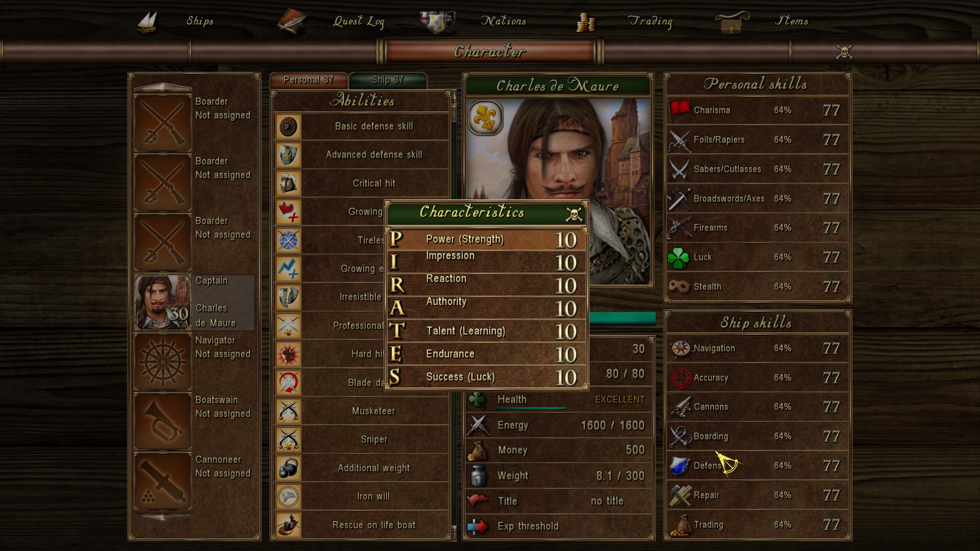
Task: Open Trading via the coin stack icon
Action: click(x=586, y=22)
